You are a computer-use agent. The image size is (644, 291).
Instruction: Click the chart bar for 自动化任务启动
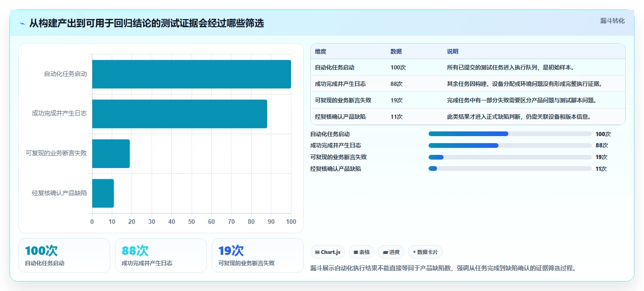[x=192, y=74]
